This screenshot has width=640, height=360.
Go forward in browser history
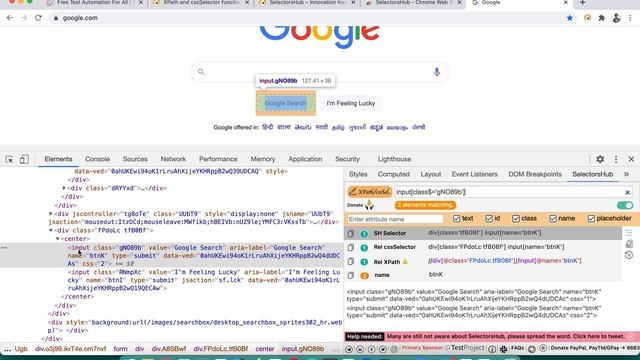24,18
